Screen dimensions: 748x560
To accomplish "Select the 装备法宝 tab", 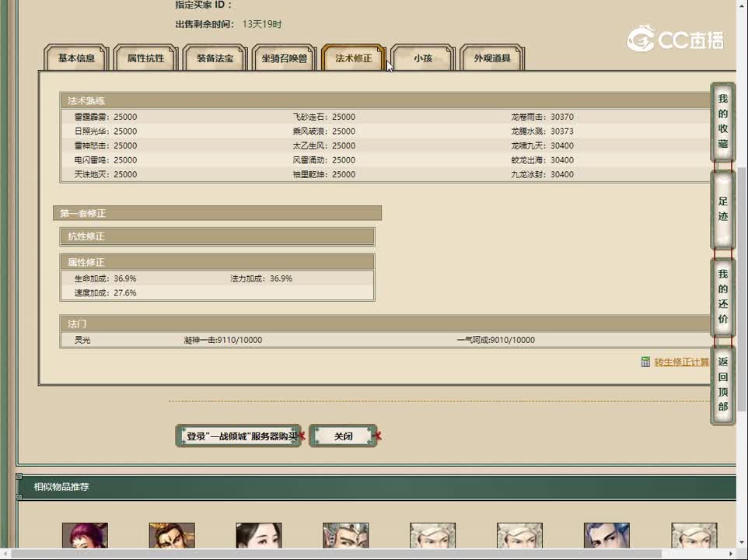I will coord(215,58).
